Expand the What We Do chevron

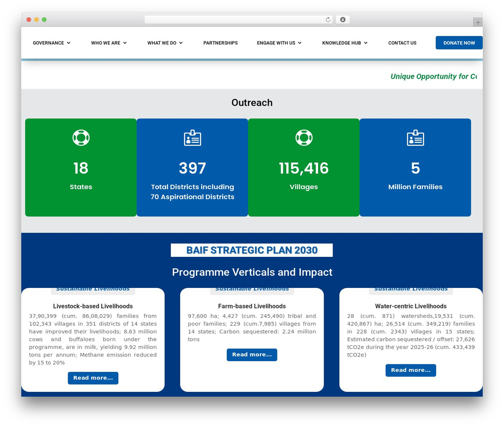coord(181,43)
